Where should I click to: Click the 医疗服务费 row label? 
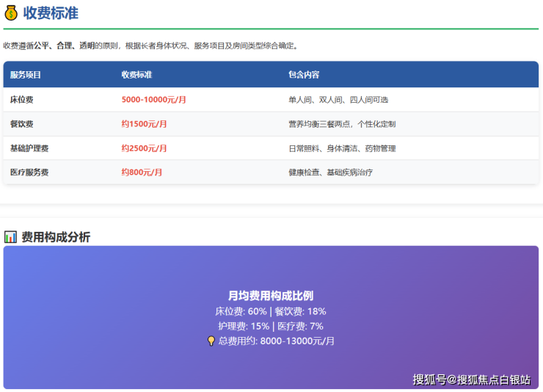29,172
